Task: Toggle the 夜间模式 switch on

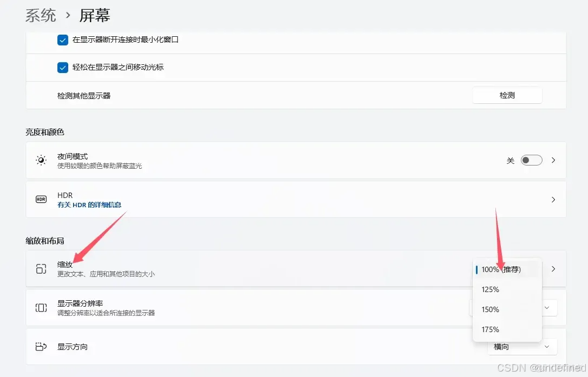Action: [531, 160]
